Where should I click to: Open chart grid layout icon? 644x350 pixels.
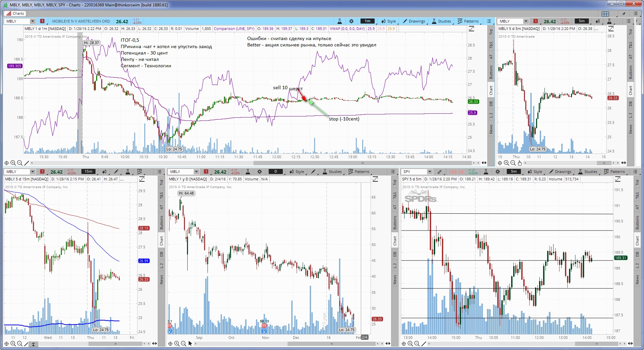(x=605, y=13)
